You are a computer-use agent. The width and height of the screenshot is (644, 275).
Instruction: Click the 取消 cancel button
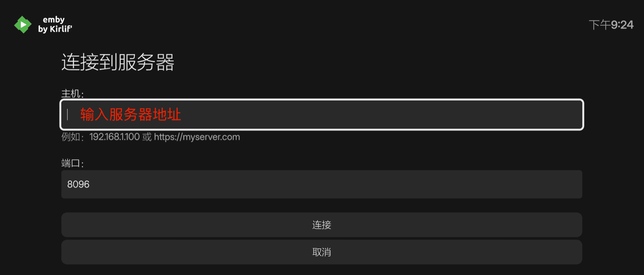322,252
